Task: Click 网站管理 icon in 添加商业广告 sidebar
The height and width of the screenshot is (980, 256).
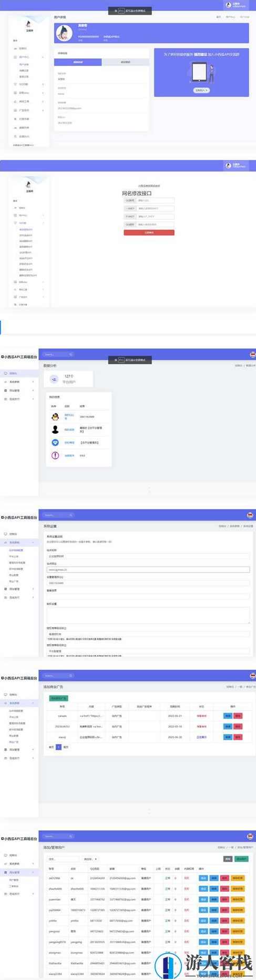Action: (6, 749)
